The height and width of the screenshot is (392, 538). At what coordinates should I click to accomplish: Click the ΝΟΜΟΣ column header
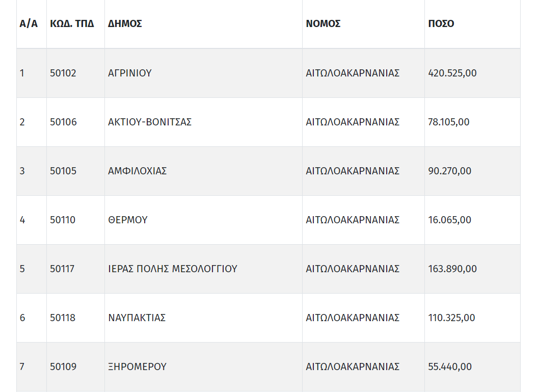(x=323, y=23)
